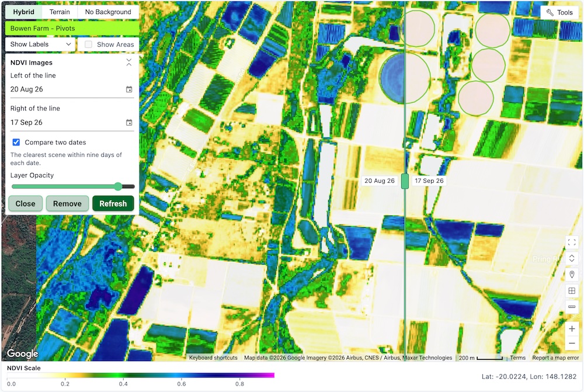The height and width of the screenshot is (392, 584).
Task: Open calendar for Left of the line date
Action: coord(129,89)
